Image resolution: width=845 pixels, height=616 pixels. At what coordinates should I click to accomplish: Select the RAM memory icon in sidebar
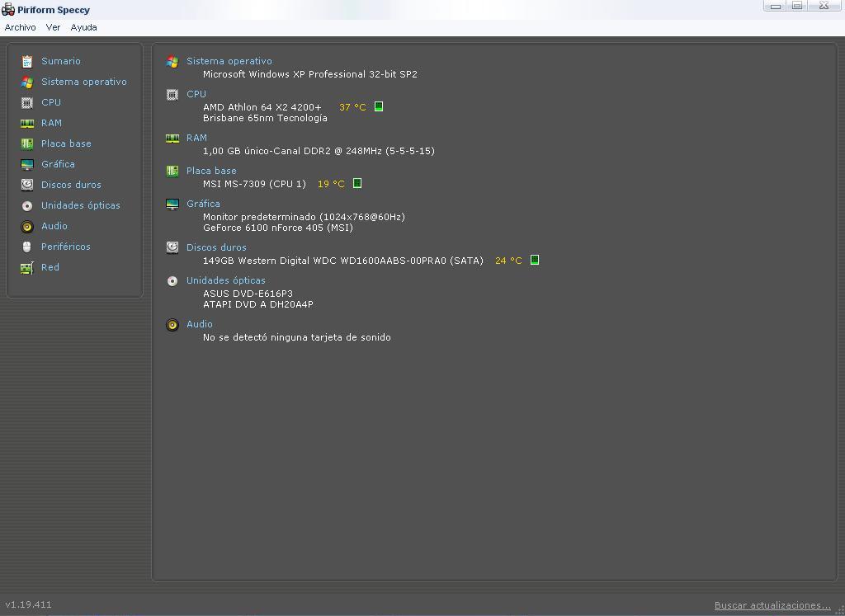[27, 123]
